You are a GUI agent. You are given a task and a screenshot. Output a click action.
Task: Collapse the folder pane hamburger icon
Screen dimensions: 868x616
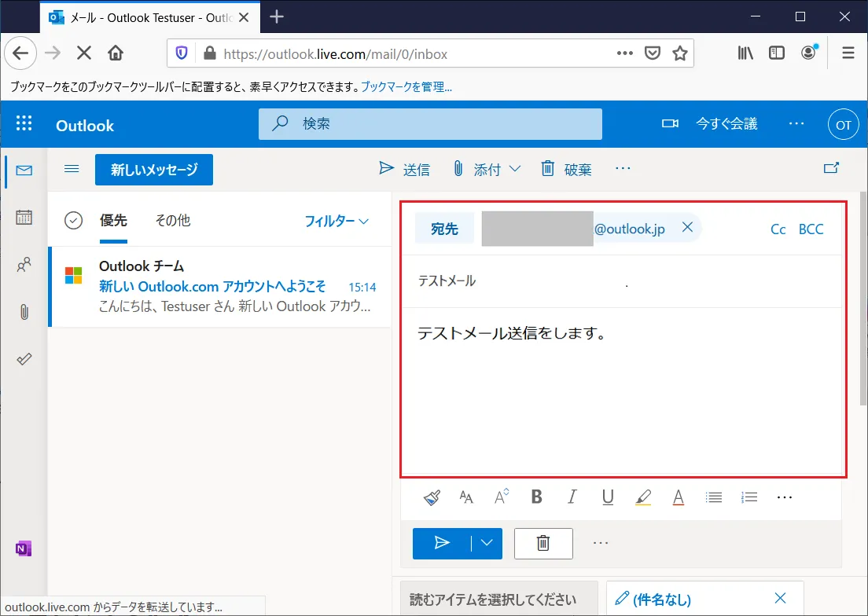click(x=72, y=169)
